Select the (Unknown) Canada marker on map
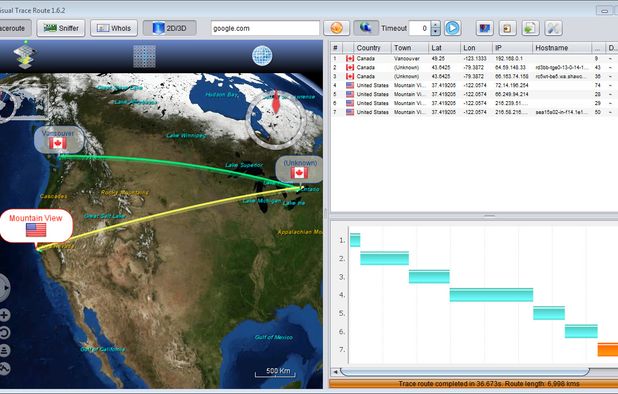Image resolution: width=618 pixels, height=394 pixels. click(300, 169)
